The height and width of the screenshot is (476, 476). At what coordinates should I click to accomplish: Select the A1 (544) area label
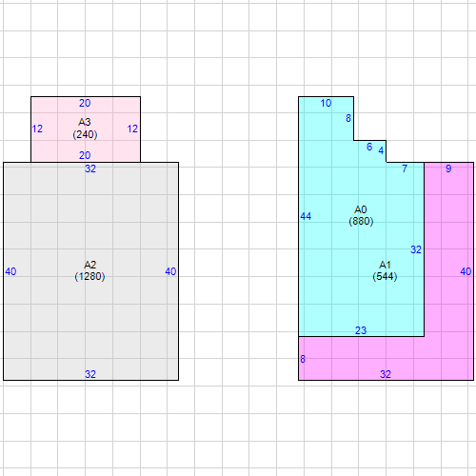tap(385, 270)
